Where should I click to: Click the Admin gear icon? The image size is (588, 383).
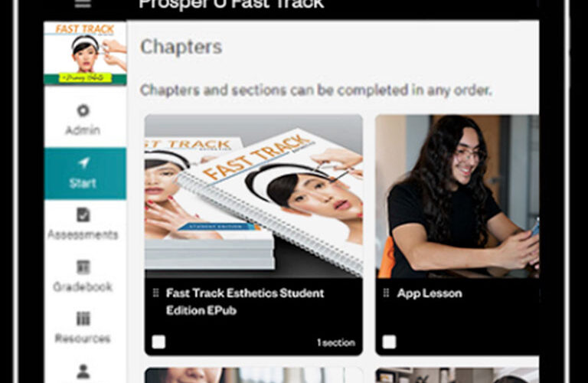[83, 110]
